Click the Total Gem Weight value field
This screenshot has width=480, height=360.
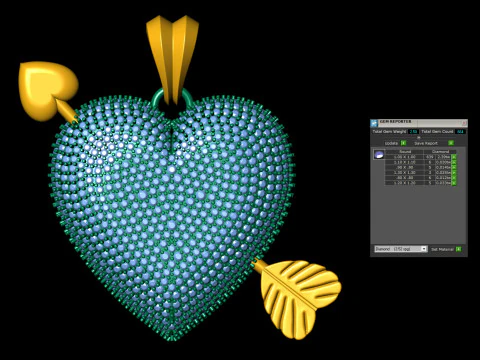point(413,132)
